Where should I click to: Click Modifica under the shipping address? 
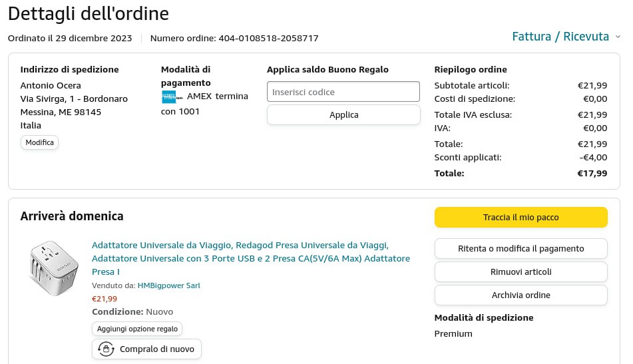point(39,142)
